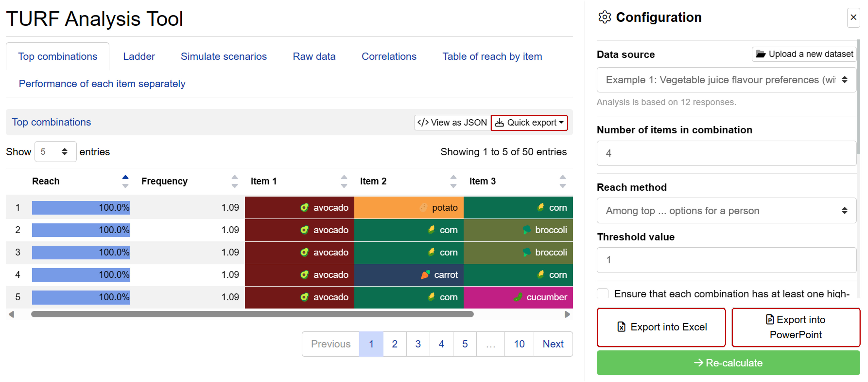The image size is (868, 382).
Task: Click the Previous pagination button
Action: 331,344
